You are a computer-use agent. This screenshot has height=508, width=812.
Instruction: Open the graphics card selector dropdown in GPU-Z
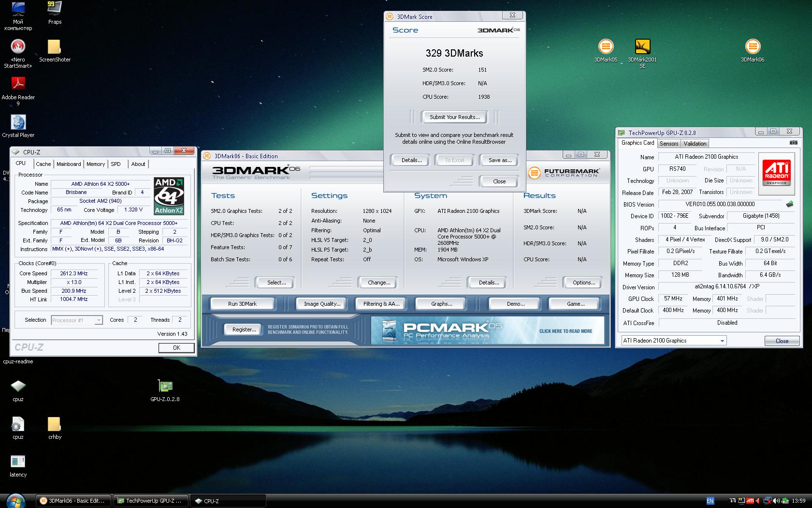click(674, 341)
